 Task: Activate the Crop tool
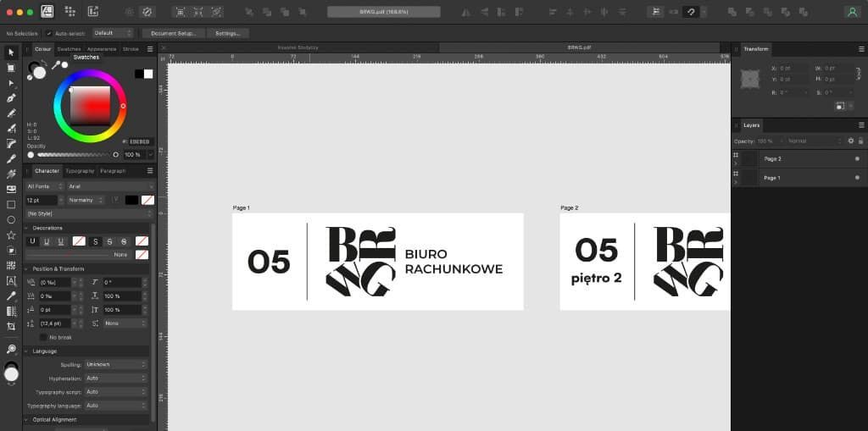11,326
